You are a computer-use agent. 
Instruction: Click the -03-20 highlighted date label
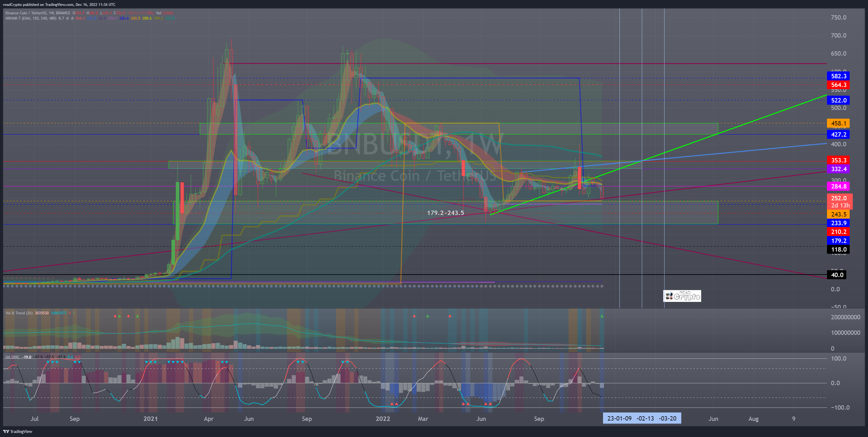[668, 418]
